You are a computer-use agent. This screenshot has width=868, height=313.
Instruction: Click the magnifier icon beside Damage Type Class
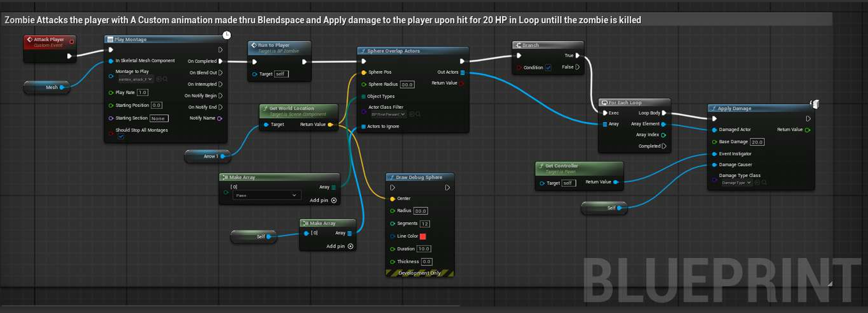[x=764, y=183]
